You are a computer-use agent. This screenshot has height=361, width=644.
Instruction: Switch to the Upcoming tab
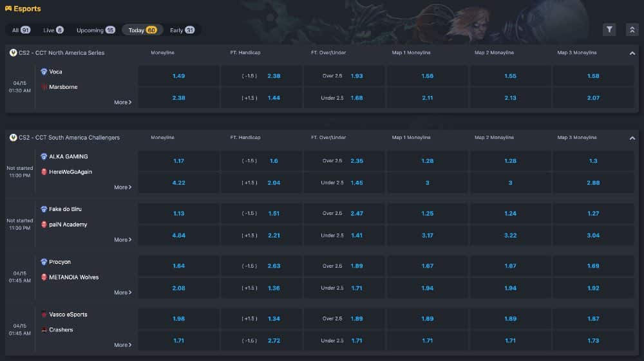(x=96, y=30)
